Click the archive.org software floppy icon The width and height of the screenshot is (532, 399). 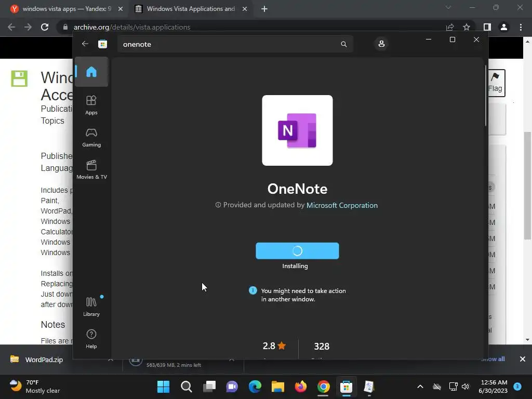click(x=19, y=78)
